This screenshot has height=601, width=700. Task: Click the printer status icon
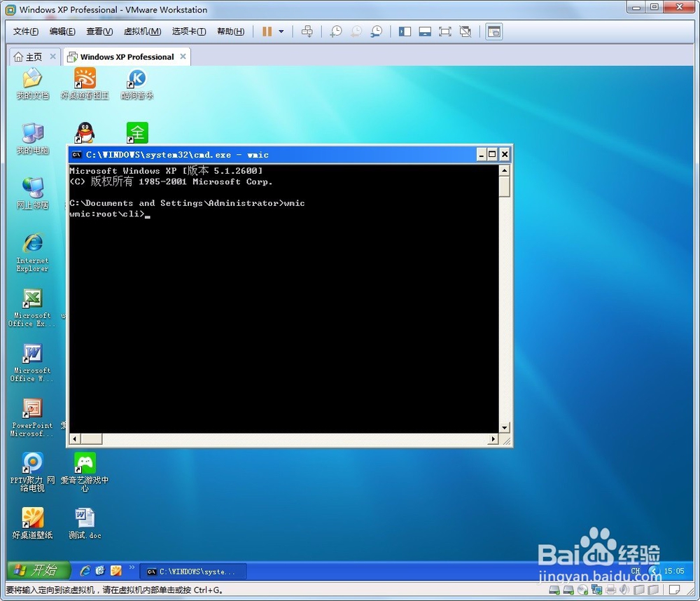pos(610,590)
